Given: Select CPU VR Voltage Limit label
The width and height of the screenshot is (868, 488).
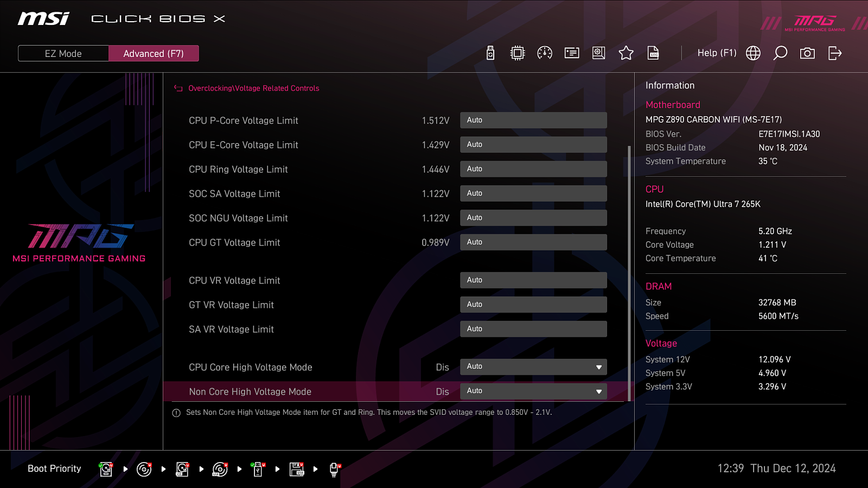Looking at the screenshot, I should 234,280.
